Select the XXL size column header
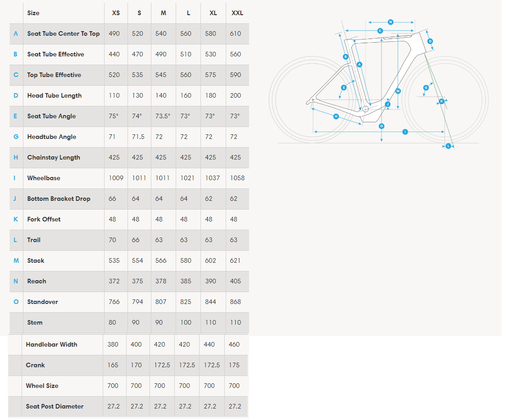This screenshot has width=505, height=420. point(237,13)
